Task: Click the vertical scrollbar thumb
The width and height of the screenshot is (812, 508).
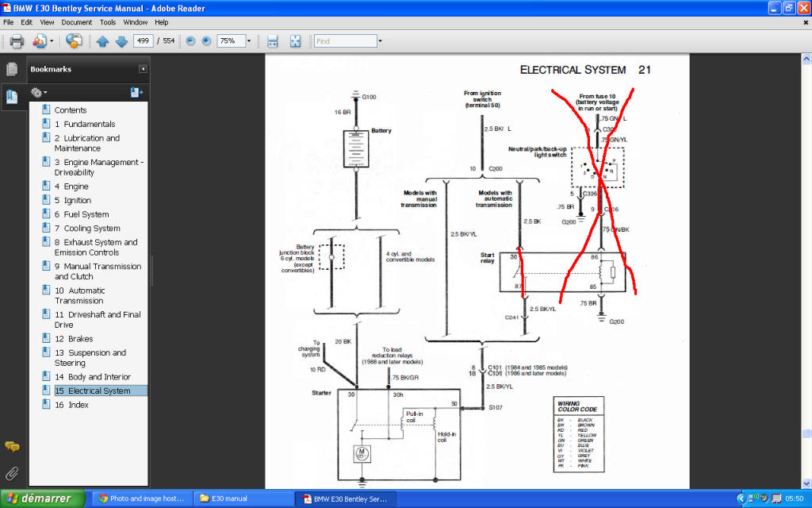Action: click(806, 433)
